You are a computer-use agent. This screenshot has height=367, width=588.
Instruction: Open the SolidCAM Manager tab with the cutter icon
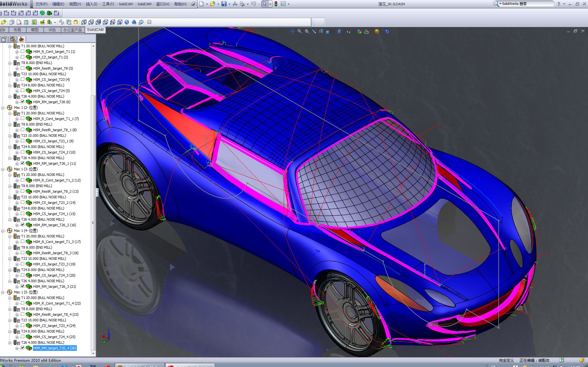21,39
